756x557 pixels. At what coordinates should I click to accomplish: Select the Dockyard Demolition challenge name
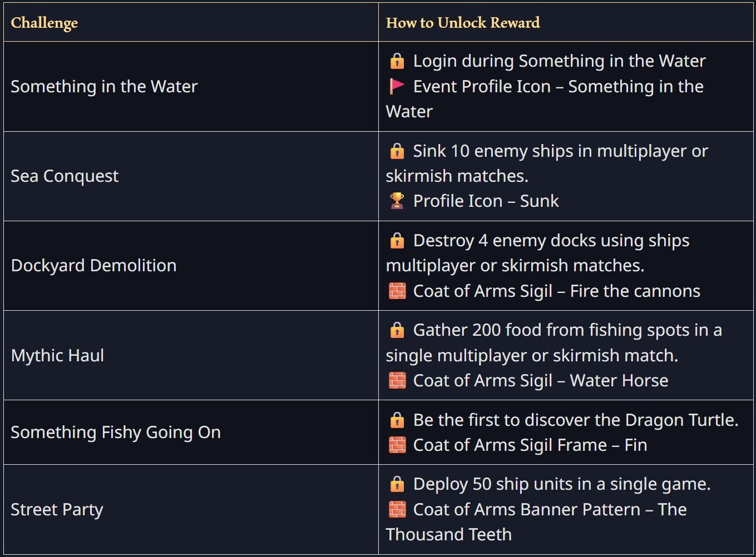click(93, 266)
